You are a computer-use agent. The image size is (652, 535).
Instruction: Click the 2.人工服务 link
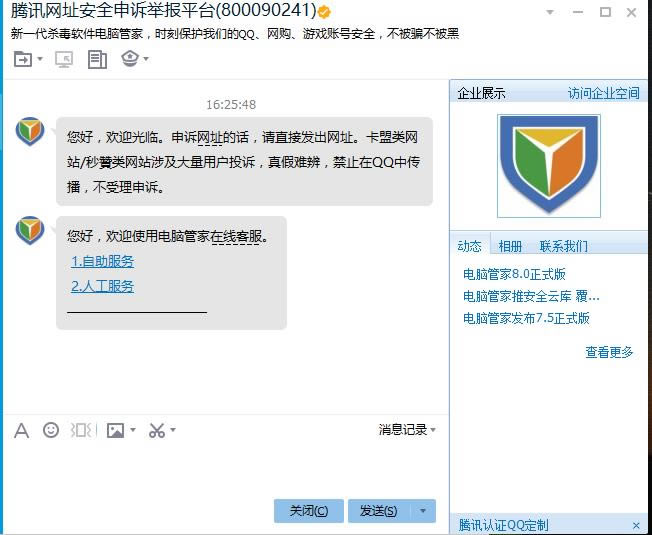coord(102,286)
